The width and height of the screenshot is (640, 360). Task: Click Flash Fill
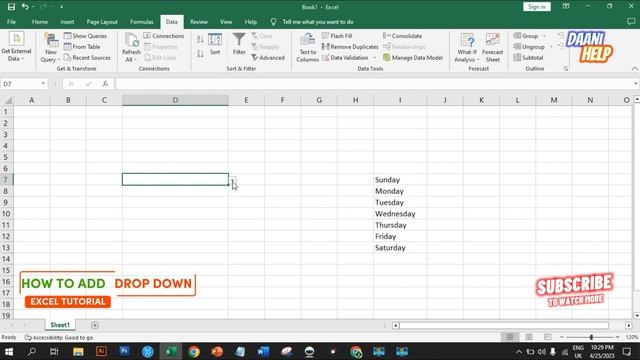pos(337,36)
